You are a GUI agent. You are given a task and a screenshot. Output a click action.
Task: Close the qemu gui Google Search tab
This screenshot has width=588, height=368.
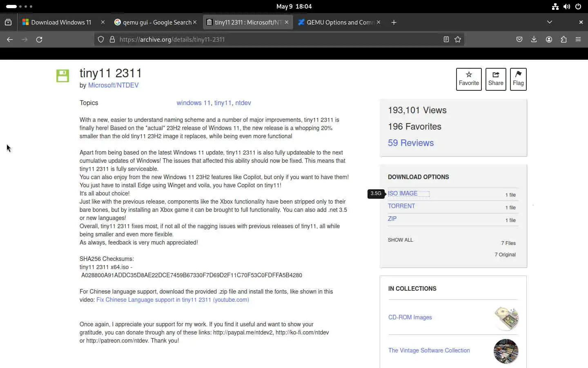tap(195, 22)
